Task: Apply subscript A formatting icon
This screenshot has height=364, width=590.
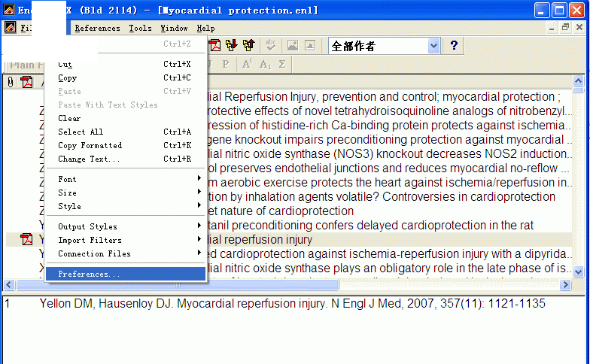Action: pyautogui.click(x=265, y=65)
